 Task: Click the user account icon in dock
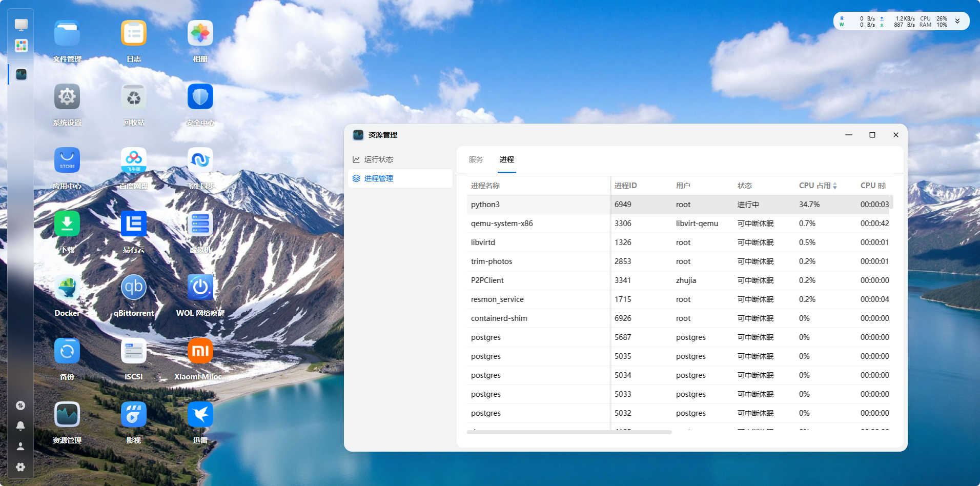coord(21,446)
